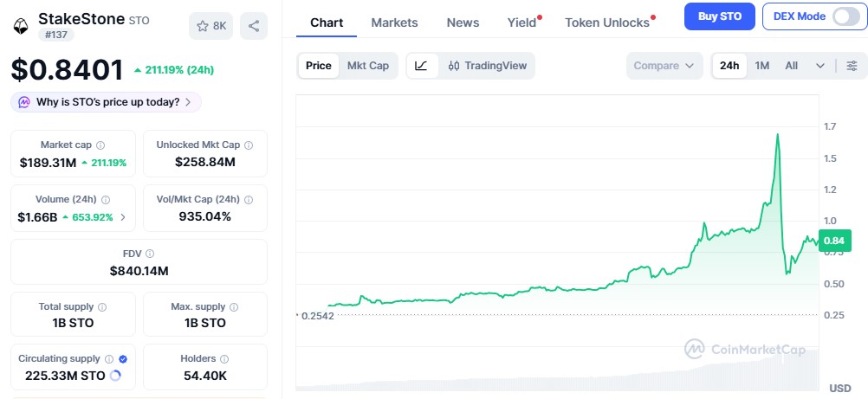Open Market cap info icon
The image size is (868, 399).
tap(100, 145)
